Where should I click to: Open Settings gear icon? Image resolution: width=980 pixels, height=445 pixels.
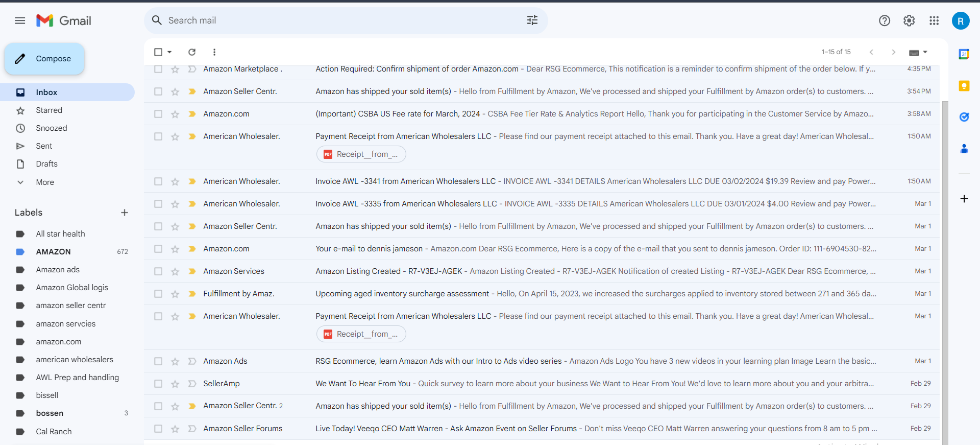(x=909, y=20)
